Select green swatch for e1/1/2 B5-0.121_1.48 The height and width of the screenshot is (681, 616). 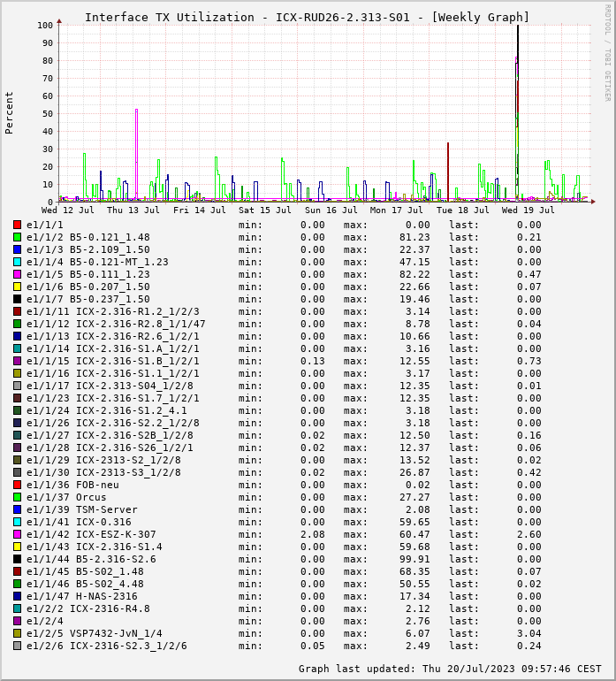17,237
